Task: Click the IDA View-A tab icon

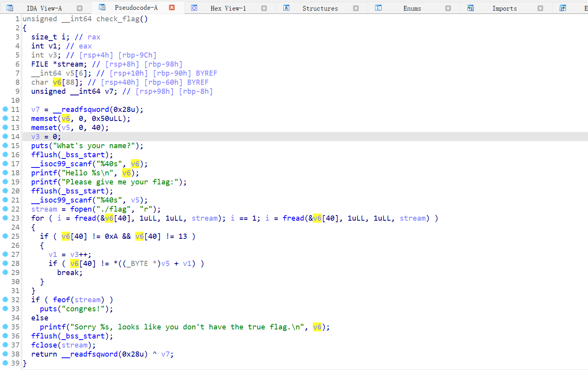Action: (x=10, y=8)
